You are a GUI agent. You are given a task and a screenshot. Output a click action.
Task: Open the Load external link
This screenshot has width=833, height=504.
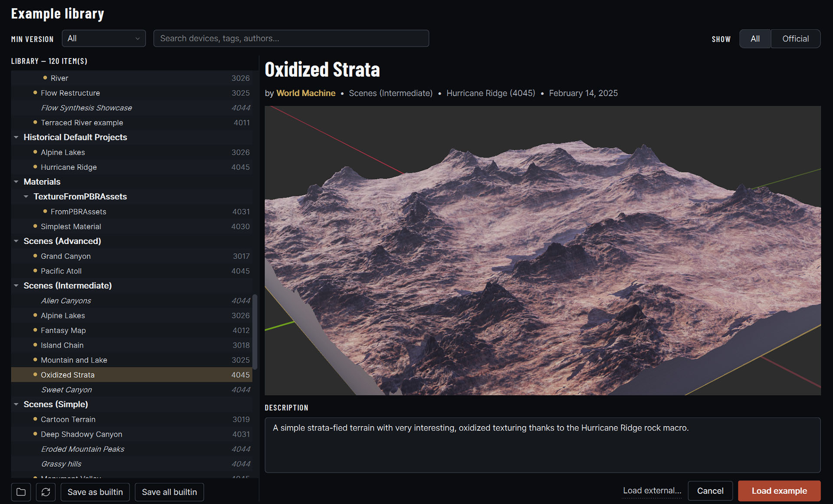[652, 491]
